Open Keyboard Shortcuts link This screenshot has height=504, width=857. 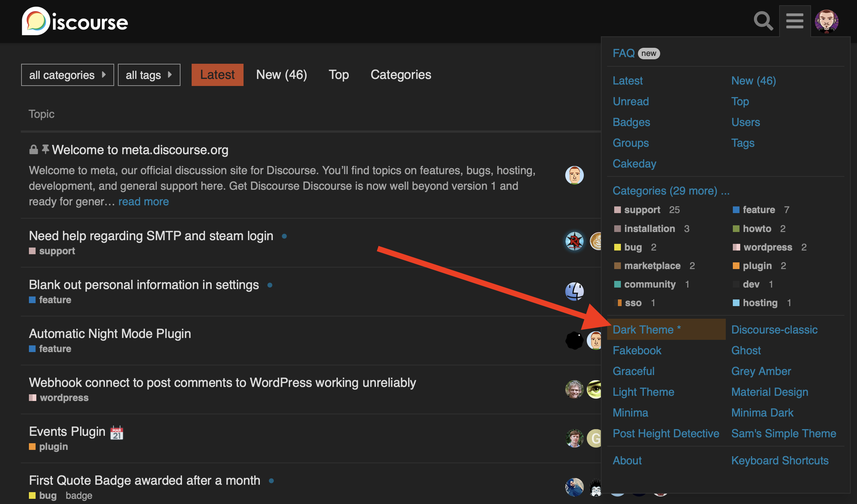[780, 461]
